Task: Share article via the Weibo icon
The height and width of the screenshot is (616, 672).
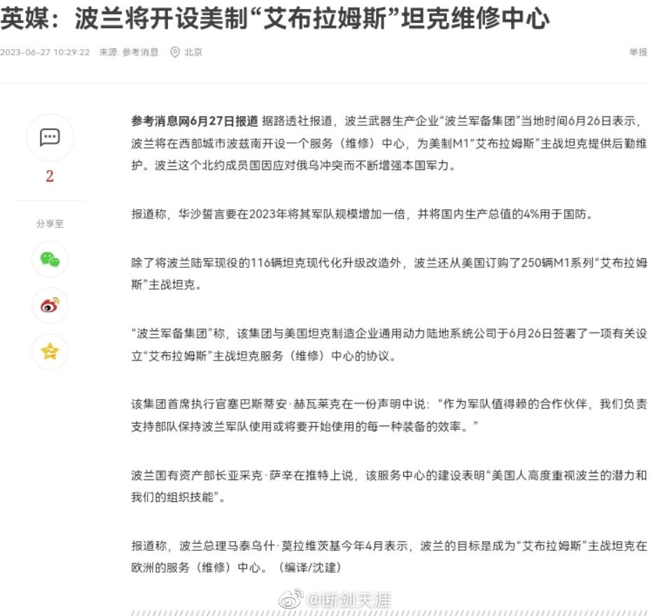Action: click(50, 306)
